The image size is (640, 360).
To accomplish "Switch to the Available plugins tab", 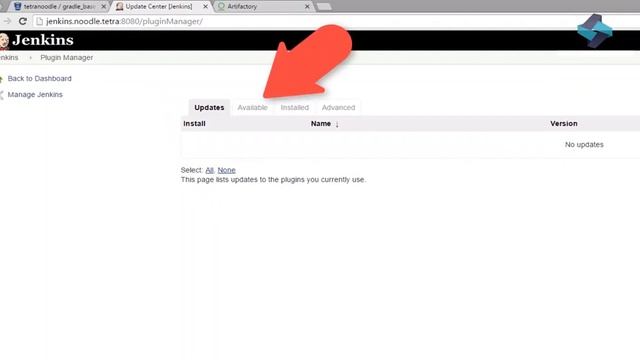I will click(252, 108).
